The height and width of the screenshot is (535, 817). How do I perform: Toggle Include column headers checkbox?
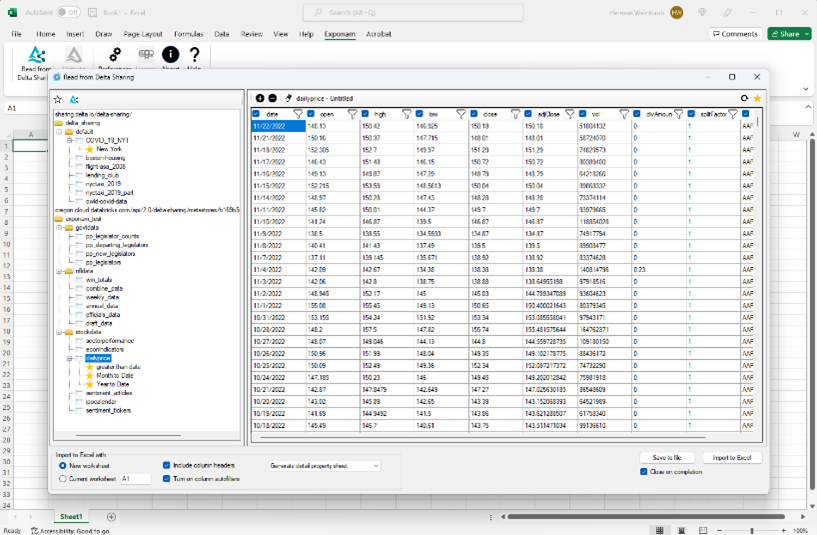pyautogui.click(x=166, y=465)
